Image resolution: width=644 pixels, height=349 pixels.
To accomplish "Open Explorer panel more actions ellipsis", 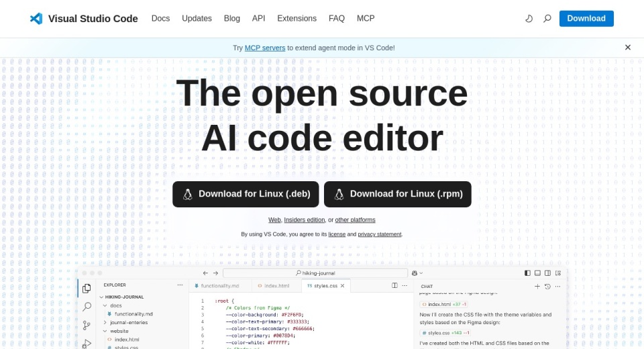I will [180, 285].
